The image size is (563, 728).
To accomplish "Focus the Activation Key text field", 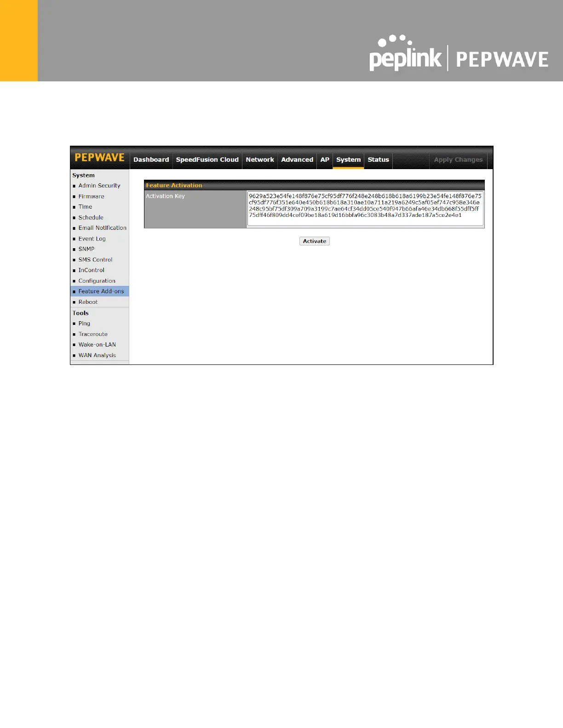I will pyautogui.click(x=365, y=209).
